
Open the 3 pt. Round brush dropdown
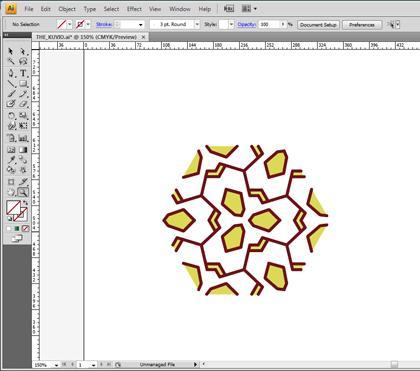(x=197, y=24)
